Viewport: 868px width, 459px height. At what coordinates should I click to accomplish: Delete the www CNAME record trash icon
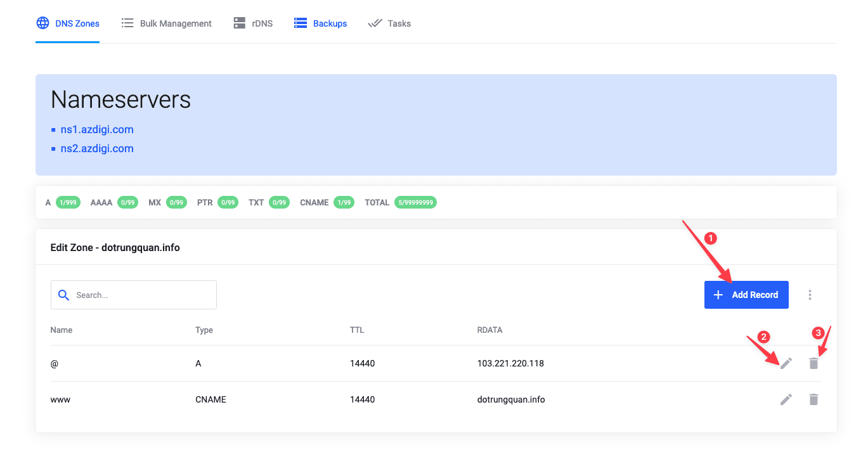[813, 399]
